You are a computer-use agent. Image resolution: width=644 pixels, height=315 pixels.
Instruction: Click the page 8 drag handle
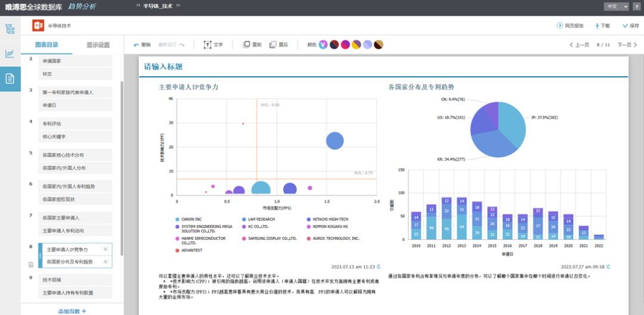[41, 255]
